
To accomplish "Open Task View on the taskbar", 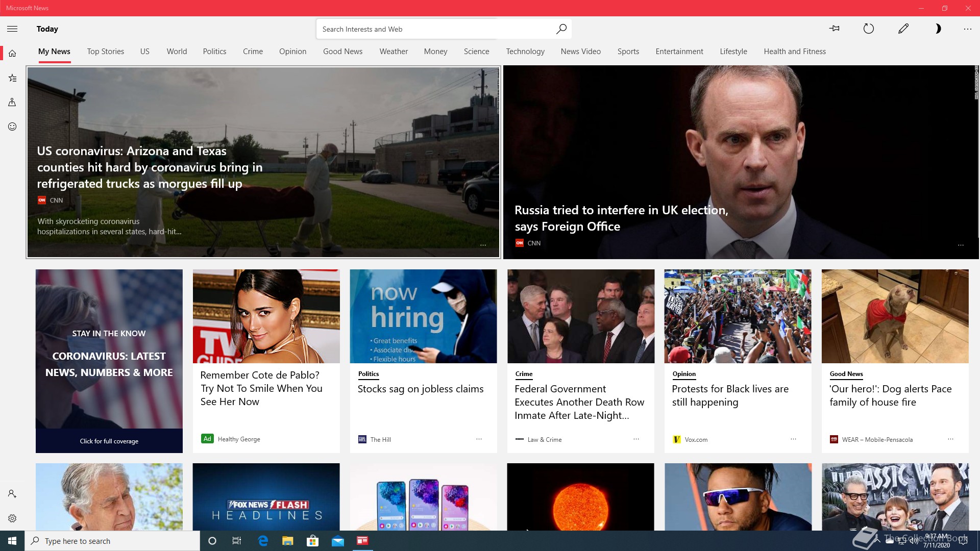I will [237, 541].
